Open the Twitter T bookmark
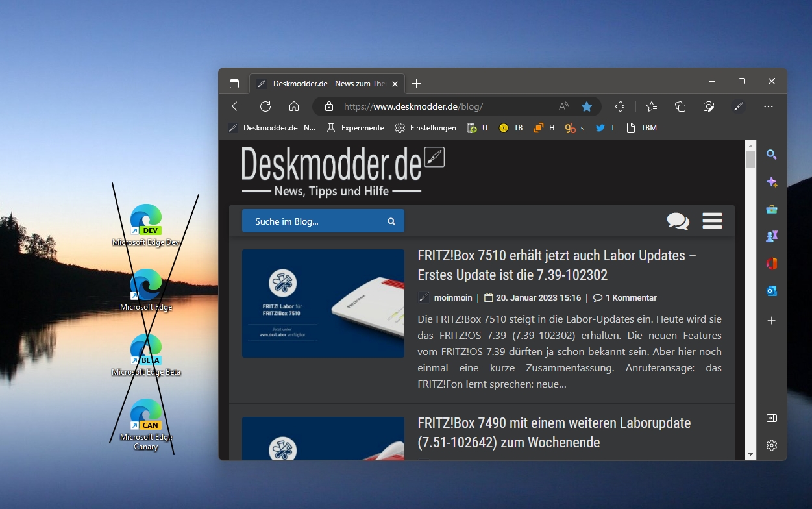The width and height of the screenshot is (812, 509). 605,128
